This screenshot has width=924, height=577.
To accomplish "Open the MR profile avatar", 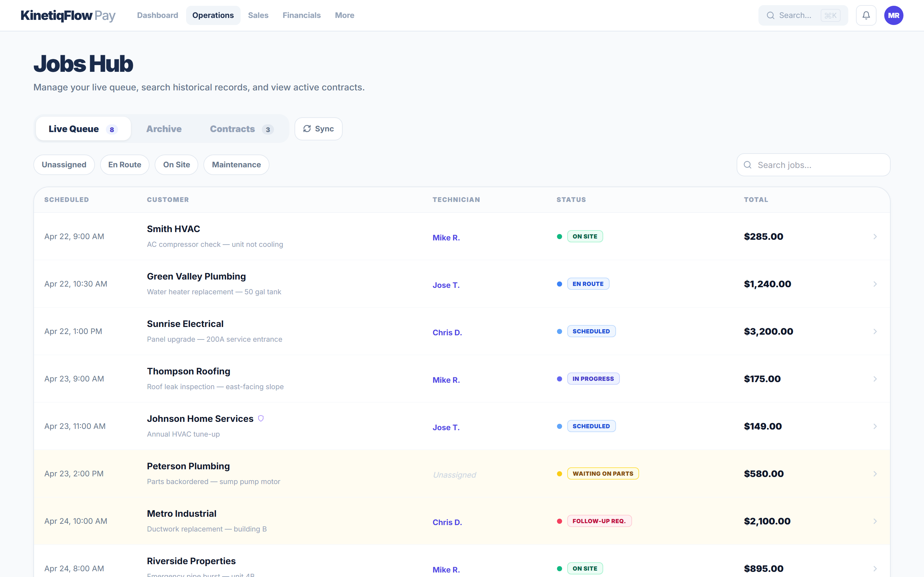I will click(x=894, y=15).
